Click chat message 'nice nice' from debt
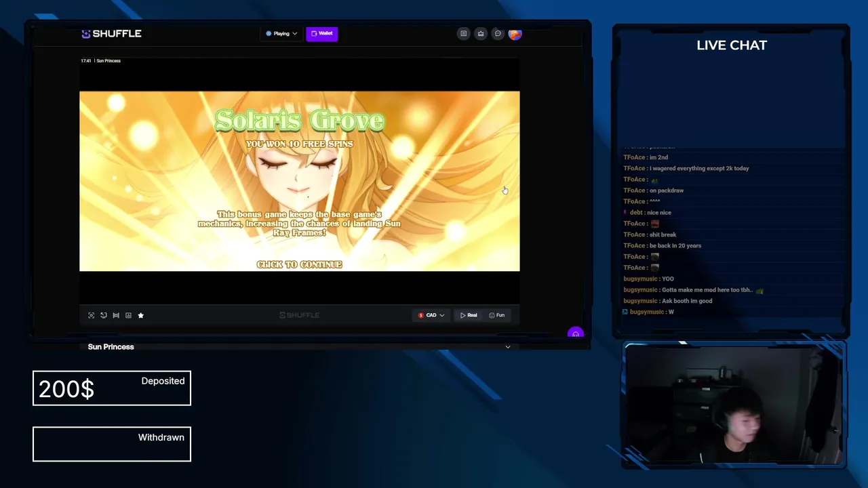Image resolution: width=868 pixels, height=488 pixels. point(658,212)
